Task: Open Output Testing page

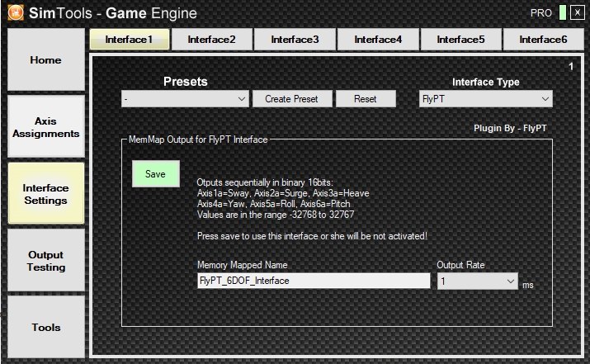Action: (x=46, y=261)
